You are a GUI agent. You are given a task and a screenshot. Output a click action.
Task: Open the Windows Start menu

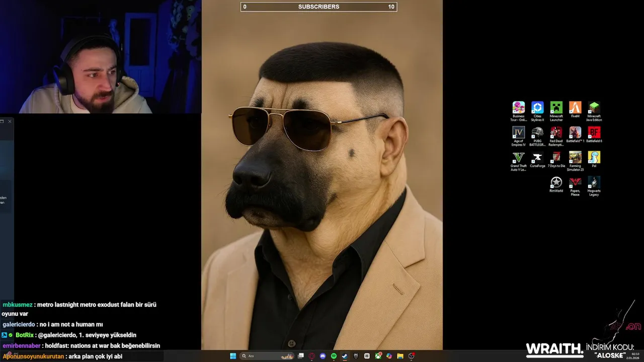click(x=233, y=356)
